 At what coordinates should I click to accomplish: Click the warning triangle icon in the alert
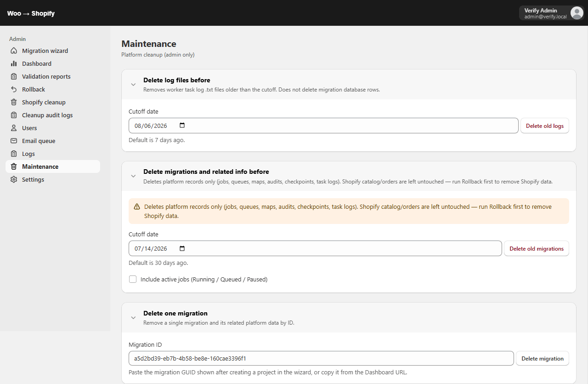pyautogui.click(x=137, y=207)
